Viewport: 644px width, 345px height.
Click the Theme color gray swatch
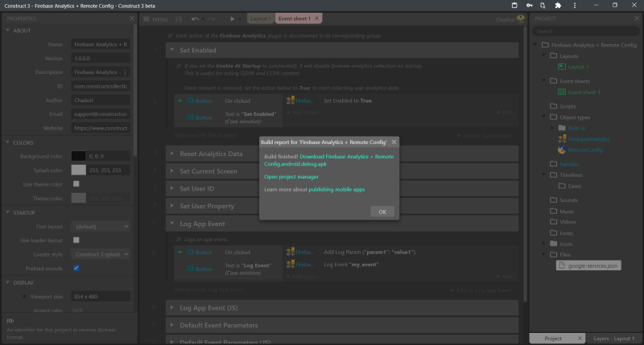78,198
